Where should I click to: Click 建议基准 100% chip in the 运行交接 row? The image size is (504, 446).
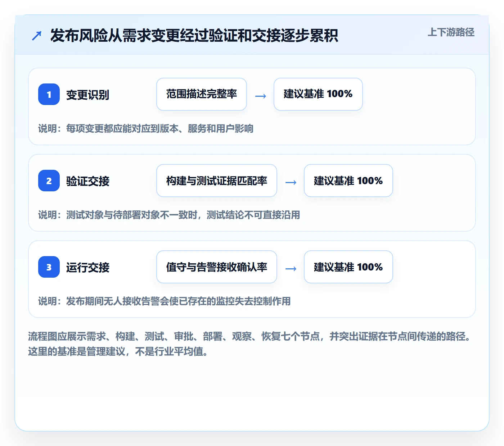coord(348,267)
